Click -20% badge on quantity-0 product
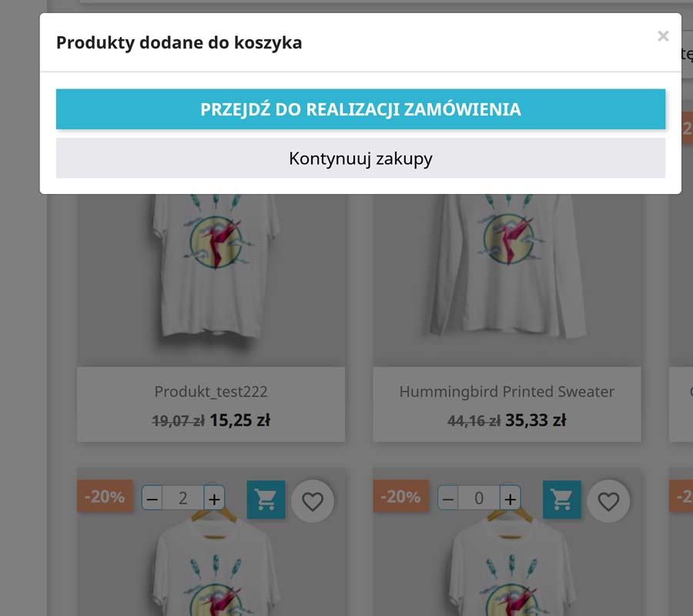 401,496
